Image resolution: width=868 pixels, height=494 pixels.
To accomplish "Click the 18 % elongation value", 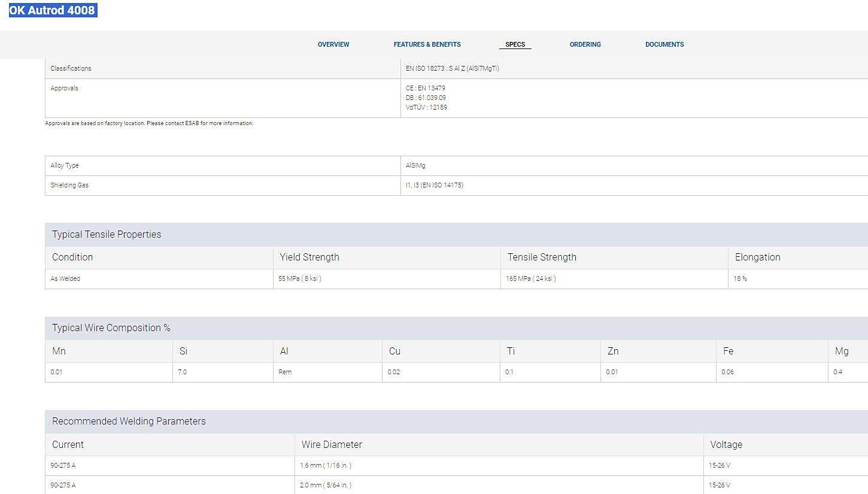I will (740, 278).
